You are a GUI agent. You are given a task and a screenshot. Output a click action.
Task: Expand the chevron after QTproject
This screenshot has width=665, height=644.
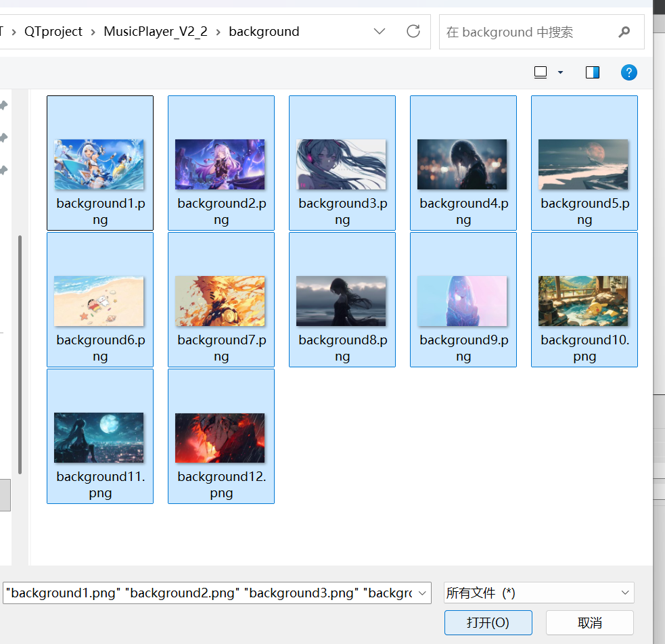(93, 32)
